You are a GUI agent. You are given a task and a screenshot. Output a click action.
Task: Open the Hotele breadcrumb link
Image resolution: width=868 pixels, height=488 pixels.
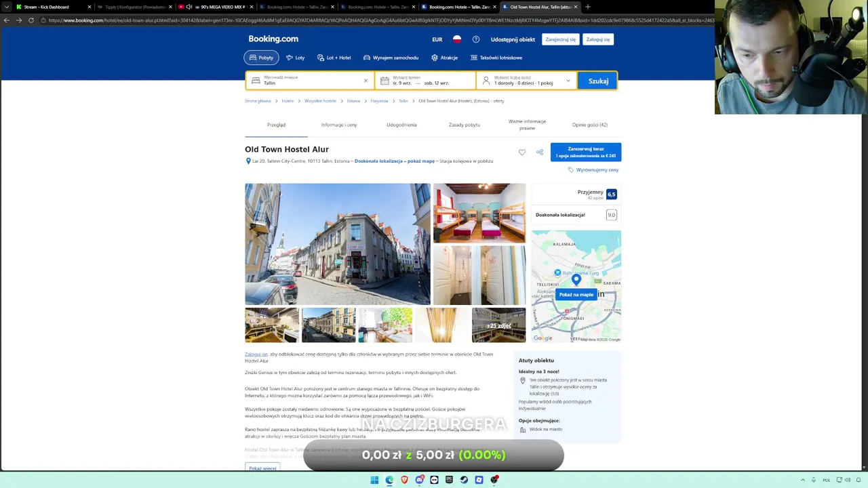(288, 101)
